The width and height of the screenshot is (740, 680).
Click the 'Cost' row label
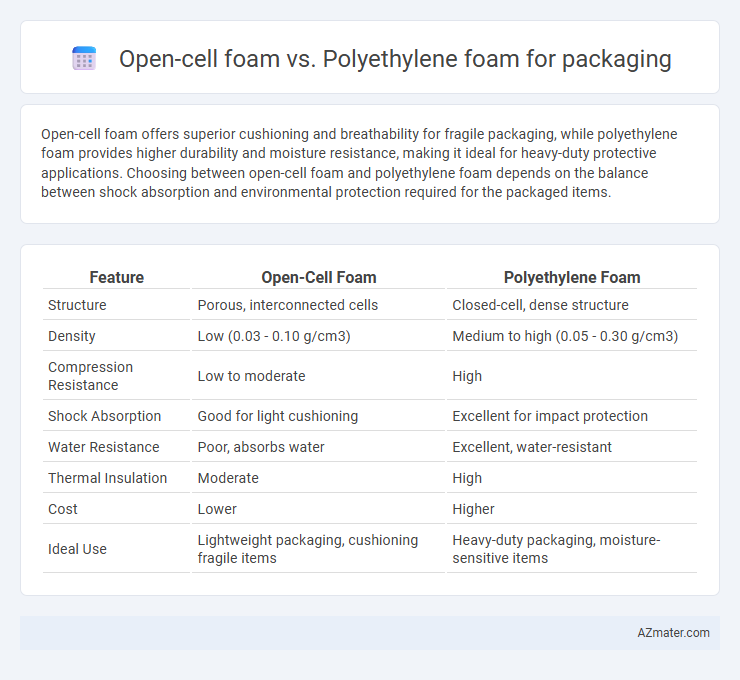[x=63, y=509]
